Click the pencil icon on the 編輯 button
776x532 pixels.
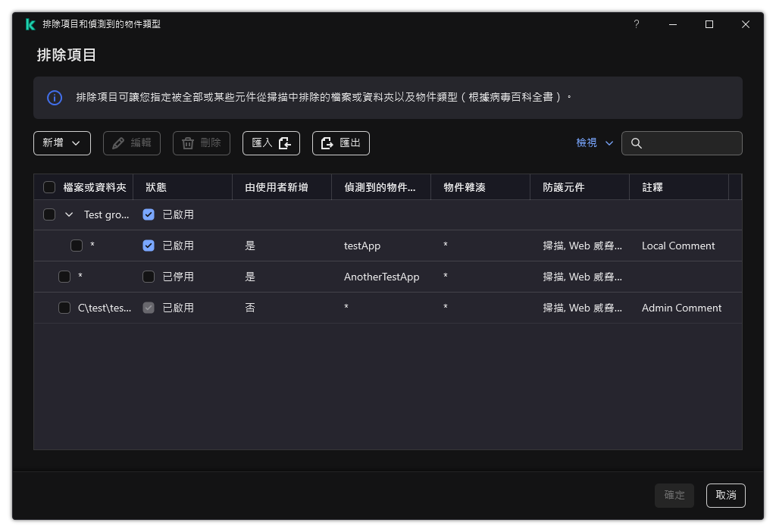(x=116, y=142)
